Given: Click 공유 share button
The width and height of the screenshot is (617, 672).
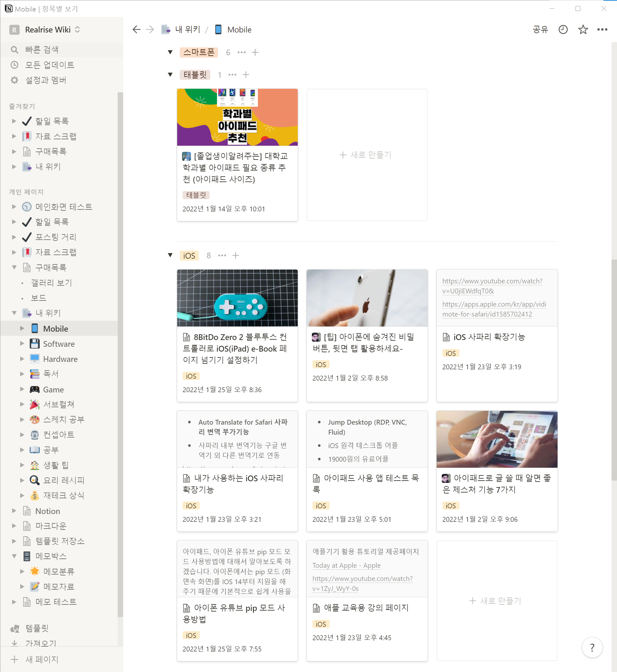Looking at the screenshot, I should tap(540, 30).
